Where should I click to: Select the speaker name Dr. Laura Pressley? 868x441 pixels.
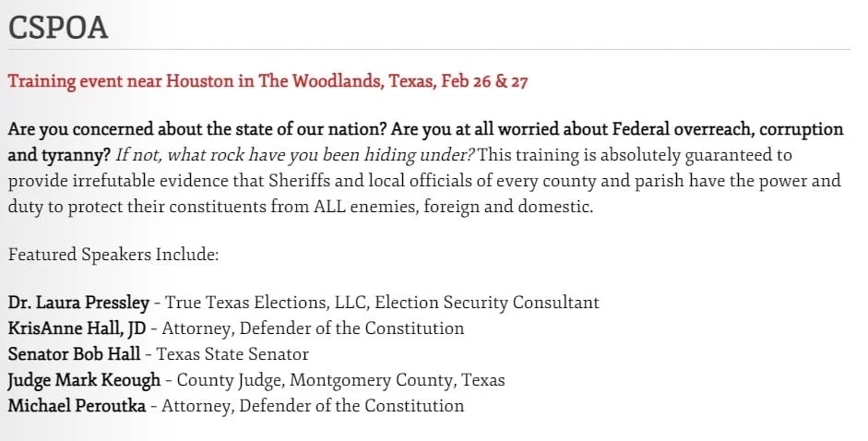click(78, 303)
